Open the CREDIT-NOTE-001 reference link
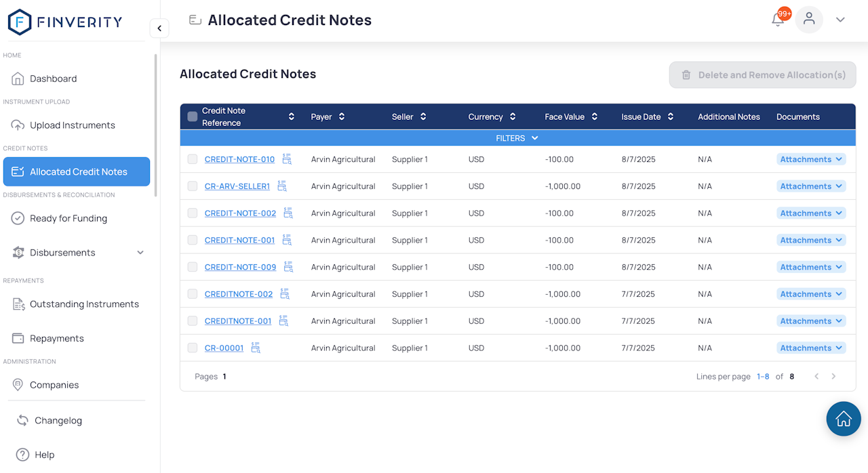Image resolution: width=868 pixels, height=473 pixels. (x=240, y=240)
